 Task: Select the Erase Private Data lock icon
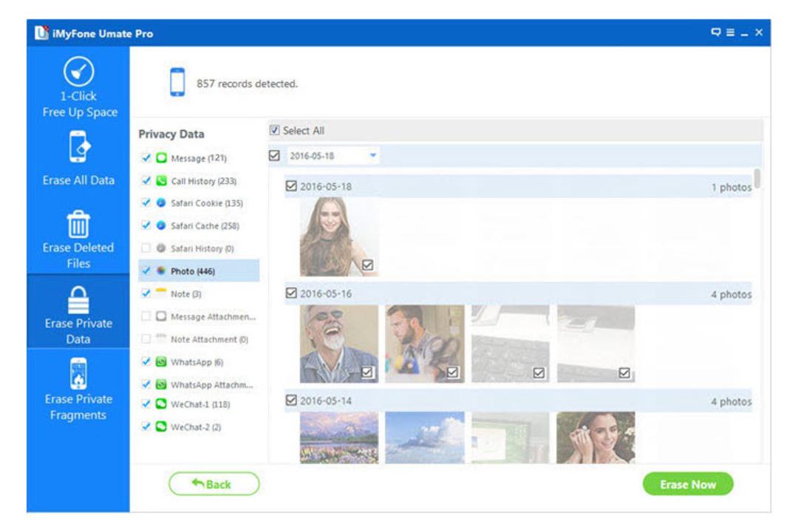(78, 300)
